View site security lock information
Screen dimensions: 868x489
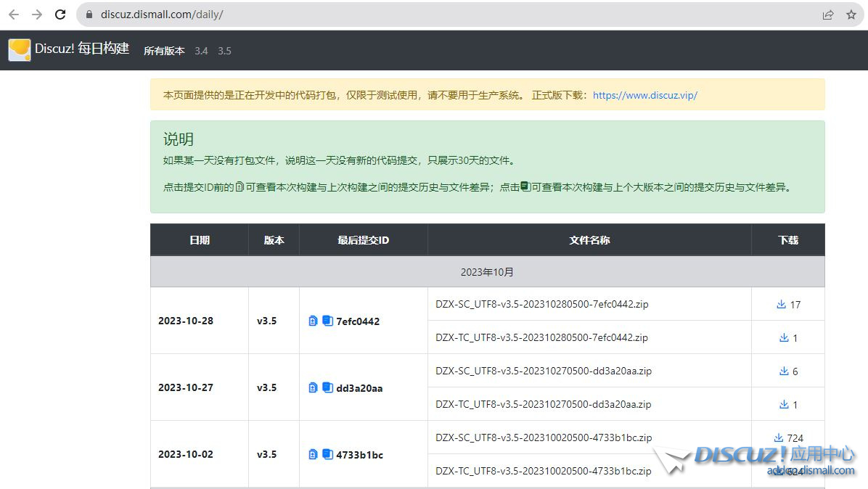point(89,15)
